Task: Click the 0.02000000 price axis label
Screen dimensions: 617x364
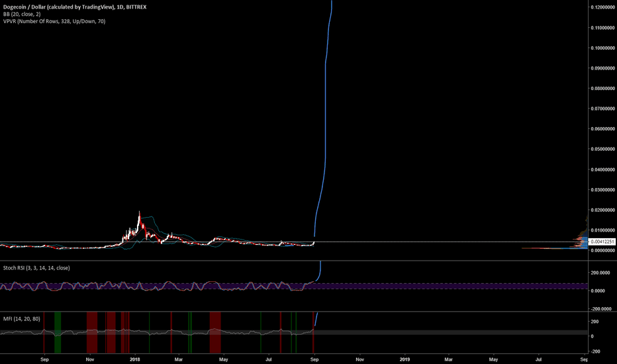Action: pyautogui.click(x=602, y=210)
